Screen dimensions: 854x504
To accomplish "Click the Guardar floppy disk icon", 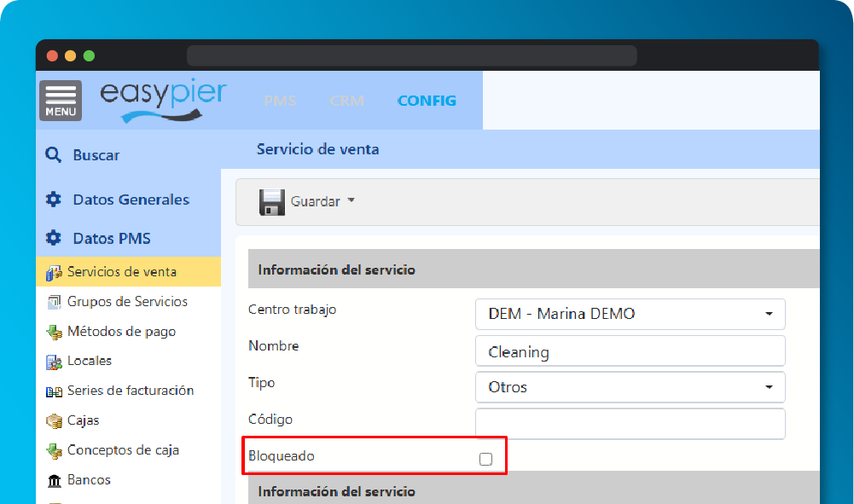I will click(272, 202).
